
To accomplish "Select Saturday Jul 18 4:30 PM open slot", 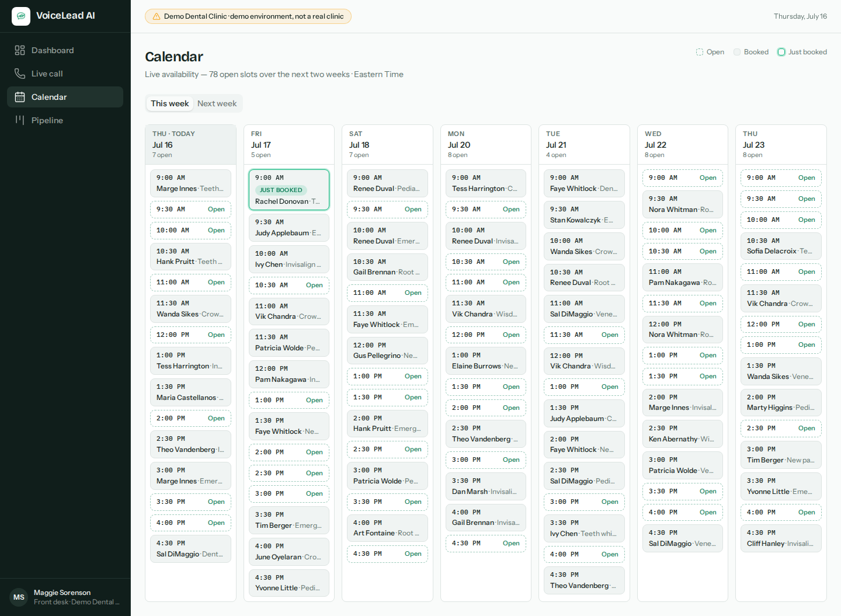I will point(387,554).
